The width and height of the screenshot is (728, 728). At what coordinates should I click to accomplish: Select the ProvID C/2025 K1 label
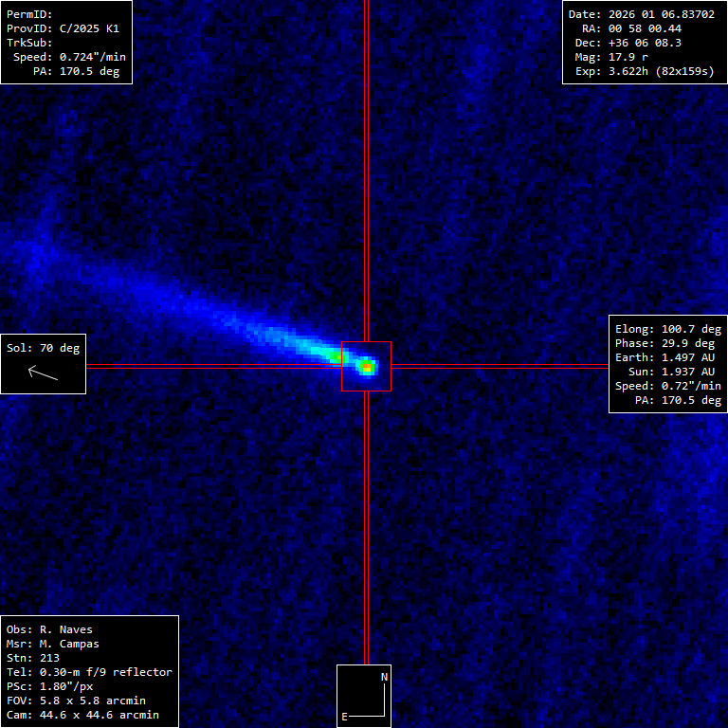(63, 28)
